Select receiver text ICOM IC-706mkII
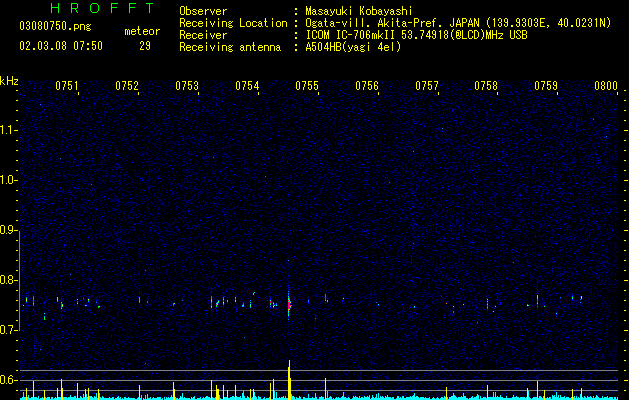 point(350,35)
